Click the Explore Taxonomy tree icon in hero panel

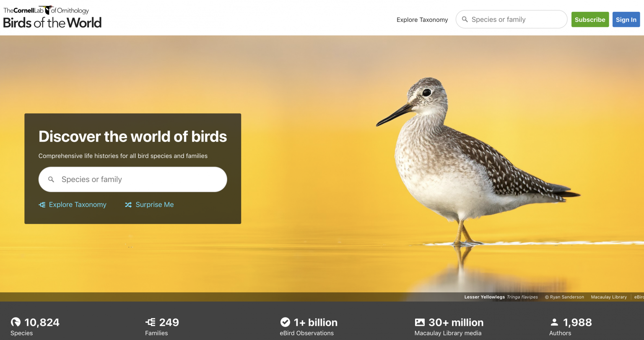pyautogui.click(x=42, y=205)
